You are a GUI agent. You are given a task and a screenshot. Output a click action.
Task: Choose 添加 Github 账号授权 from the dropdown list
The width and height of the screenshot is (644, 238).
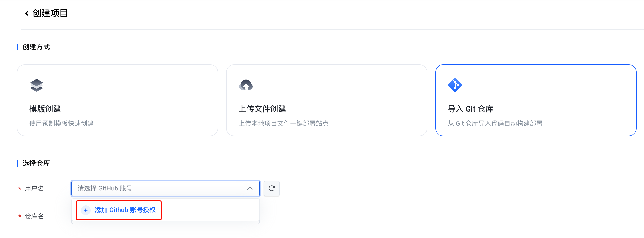coord(165,210)
